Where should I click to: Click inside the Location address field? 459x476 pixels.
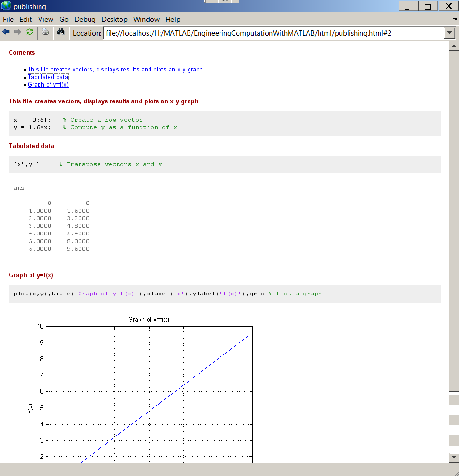pos(271,33)
